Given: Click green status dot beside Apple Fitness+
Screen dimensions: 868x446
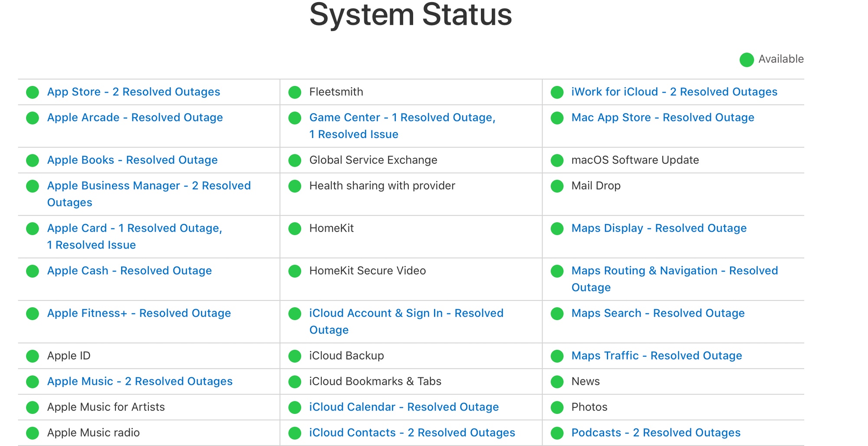Looking at the screenshot, I should [33, 314].
